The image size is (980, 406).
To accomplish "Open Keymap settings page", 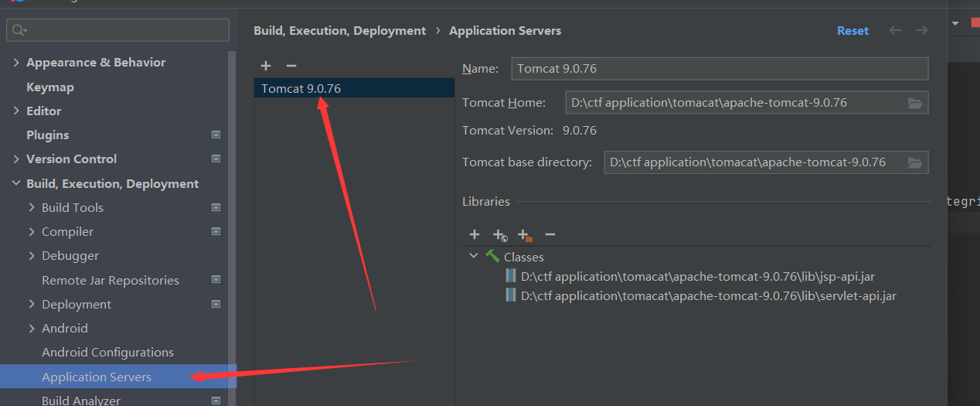I will tap(50, 87).
